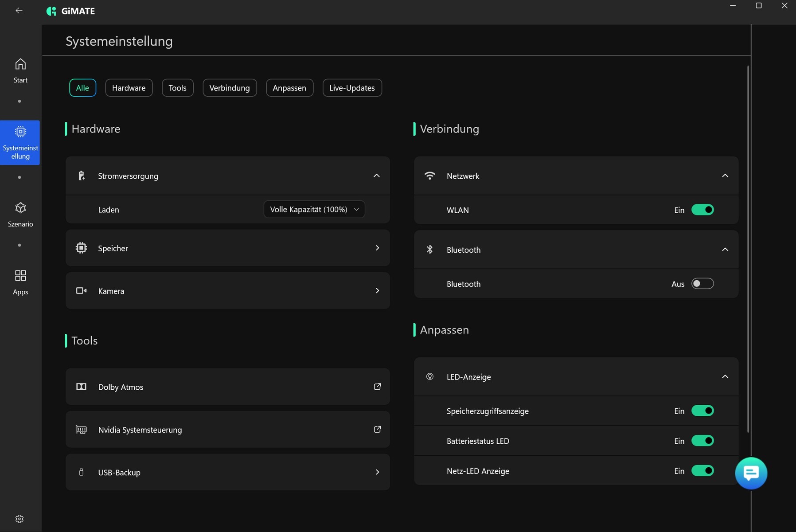Go back with the arrow icon
The width and height of the screenshot is (796, 532).
click(19, 11)
